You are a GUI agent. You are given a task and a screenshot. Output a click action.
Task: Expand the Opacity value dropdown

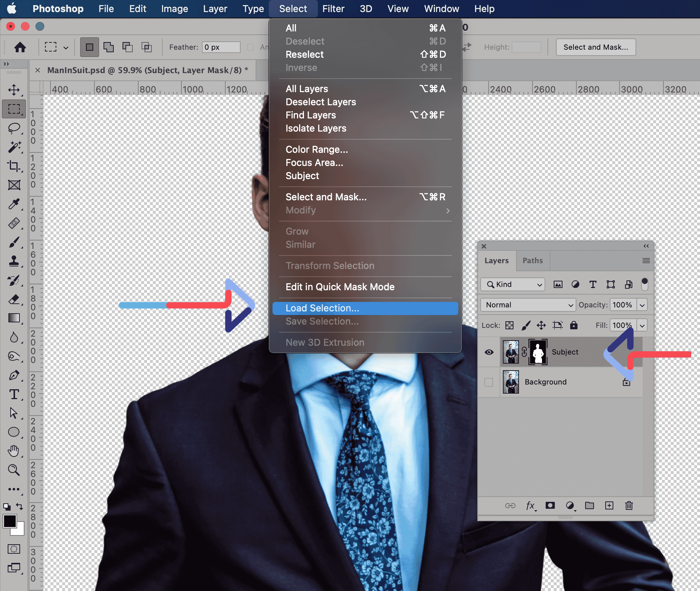click(x=642, y=305)
